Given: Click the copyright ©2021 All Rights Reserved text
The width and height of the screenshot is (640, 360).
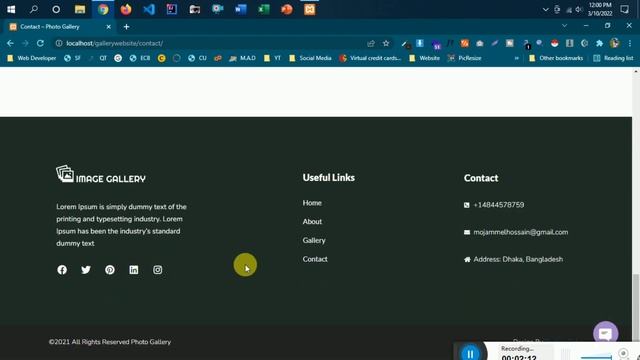Looking at the screenshot, I should pyautogui.click(x=110, y=342).
